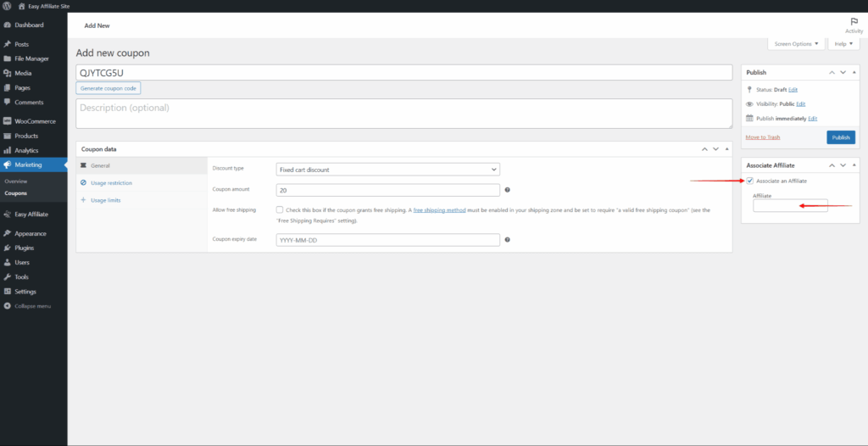868x446 pixels.
Task: Open the Activity flag panel
Action: tap(854, 25)
